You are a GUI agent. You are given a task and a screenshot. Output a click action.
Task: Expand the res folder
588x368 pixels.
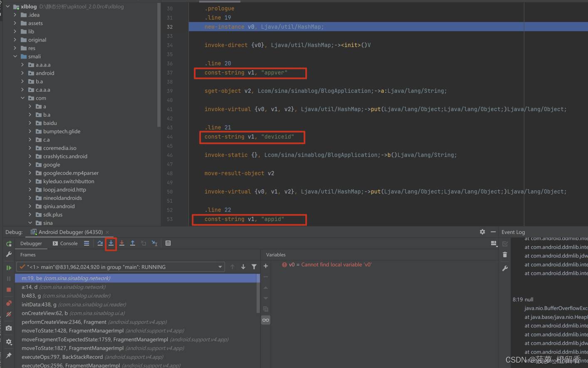tap(15, 48)
